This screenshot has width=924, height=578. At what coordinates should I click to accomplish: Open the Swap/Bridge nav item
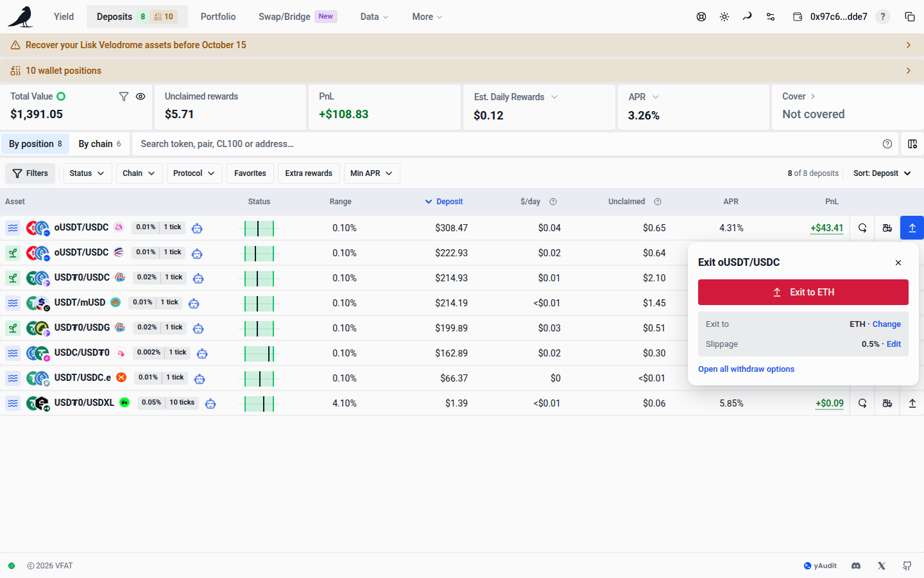pos(298,17)
